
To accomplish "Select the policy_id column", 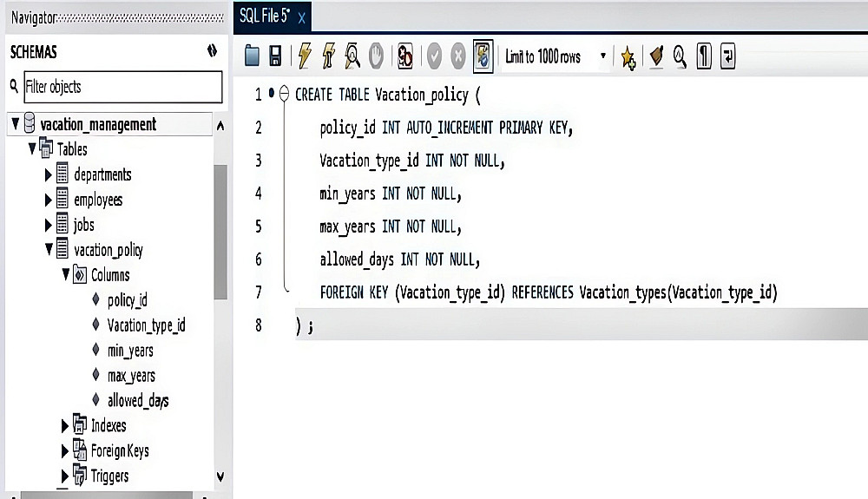I will (x=128, y=300).
